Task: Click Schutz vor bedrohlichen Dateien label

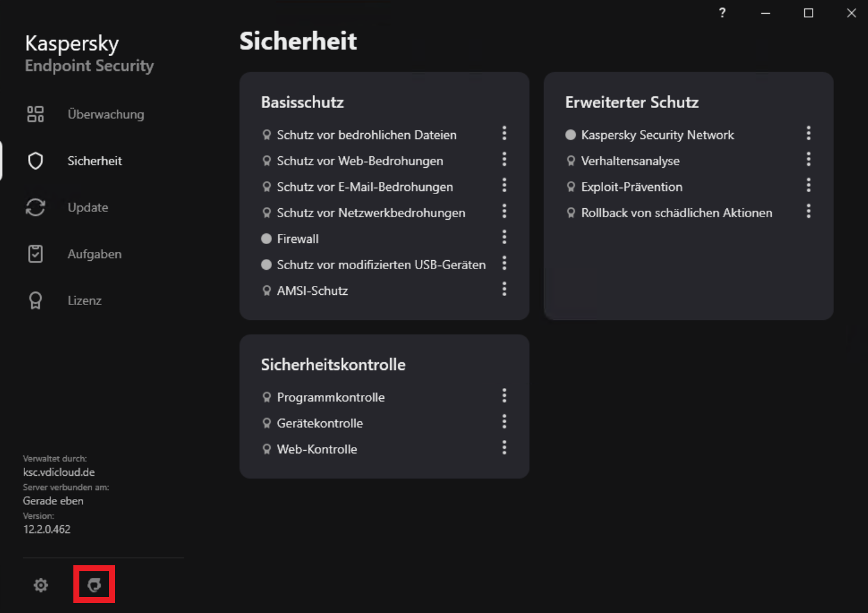Action: pyautogui.click(x=367, y=135)
